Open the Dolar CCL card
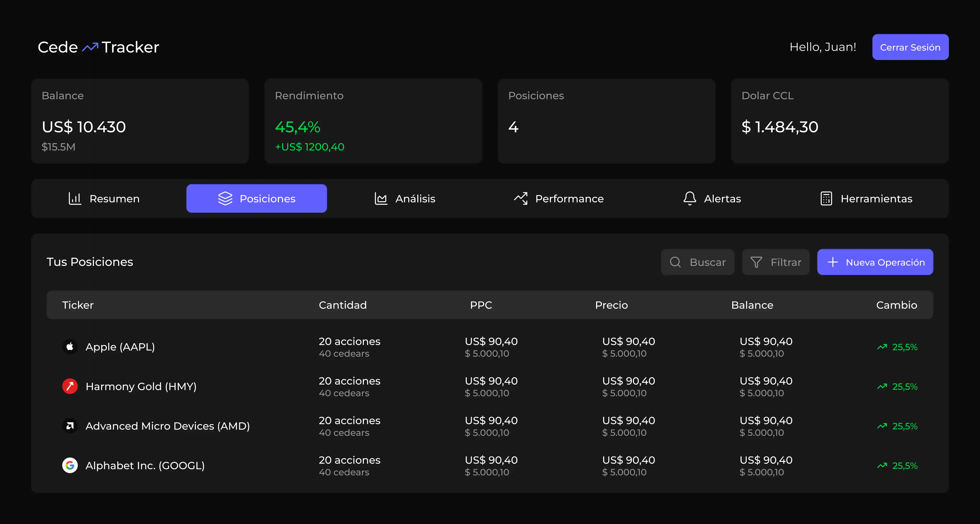 coord(840,121)
